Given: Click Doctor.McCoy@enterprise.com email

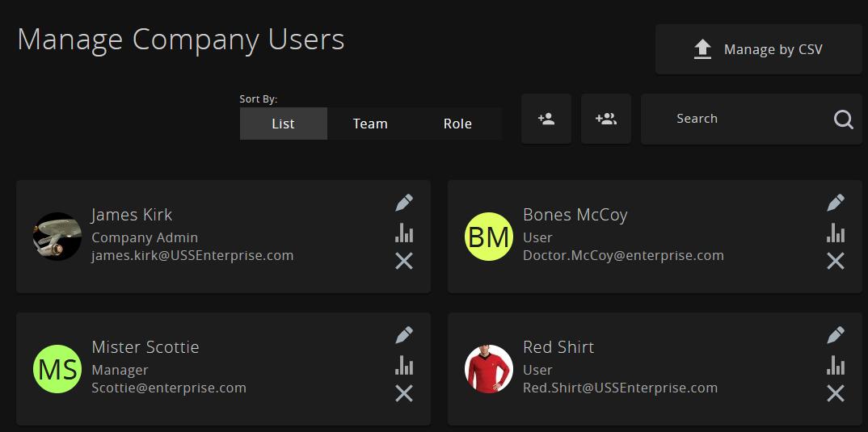Looking at the screenshot, I should click(623, 255).
